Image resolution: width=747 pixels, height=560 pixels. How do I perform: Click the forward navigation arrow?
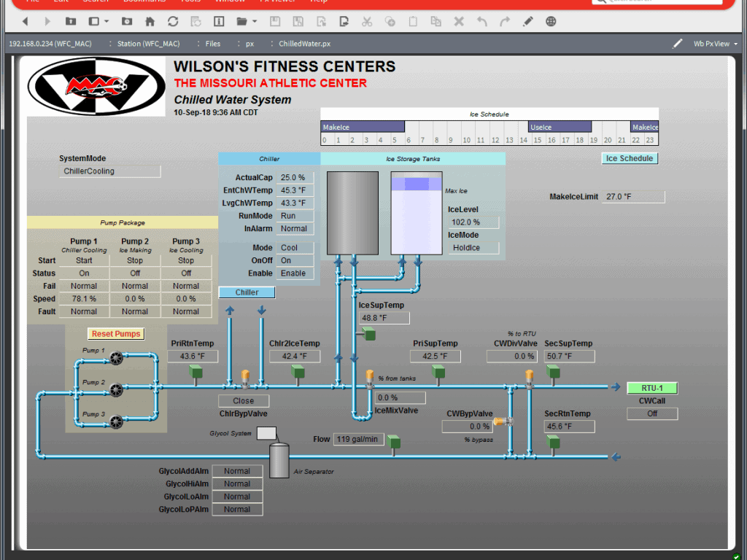pyautogui.click(x=47, y=21)
